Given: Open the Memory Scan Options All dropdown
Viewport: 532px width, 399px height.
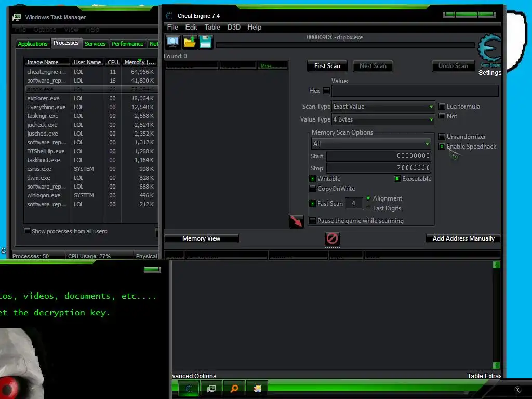Looking at the screenshot, I should 371,144.
